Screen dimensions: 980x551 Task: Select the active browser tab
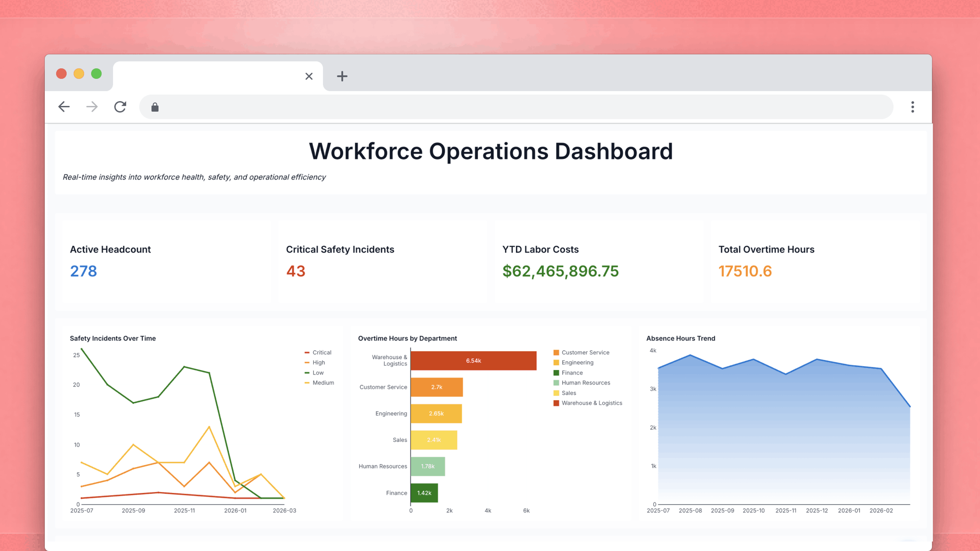[x=218, y=76]
